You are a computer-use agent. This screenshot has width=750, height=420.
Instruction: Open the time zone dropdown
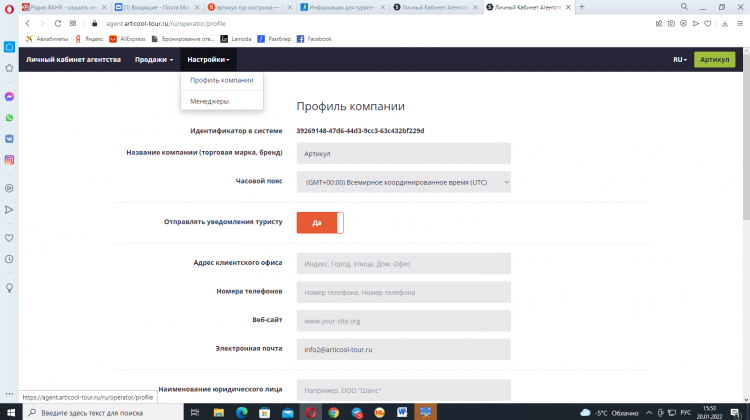point(403,182)
